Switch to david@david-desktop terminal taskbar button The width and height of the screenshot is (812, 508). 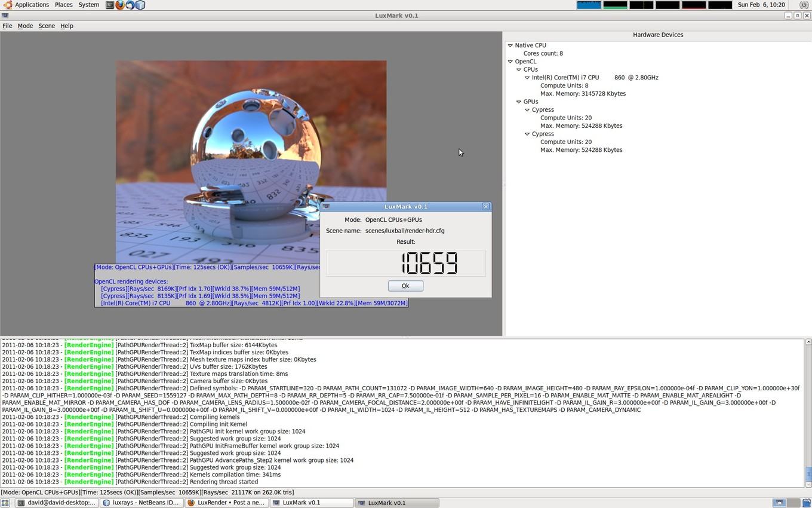click(56, 503)
